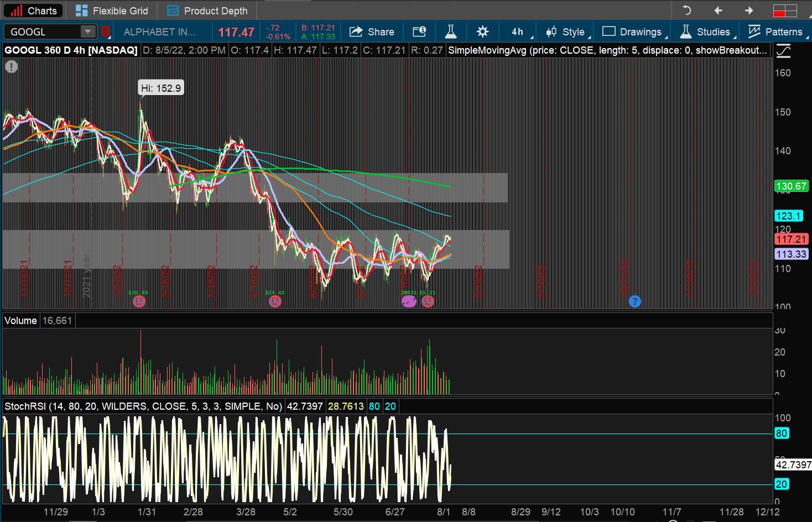812x522 pixels.
Task: Expand the GOOGL symbol dropdown arrow
Action: click(88, 32)
